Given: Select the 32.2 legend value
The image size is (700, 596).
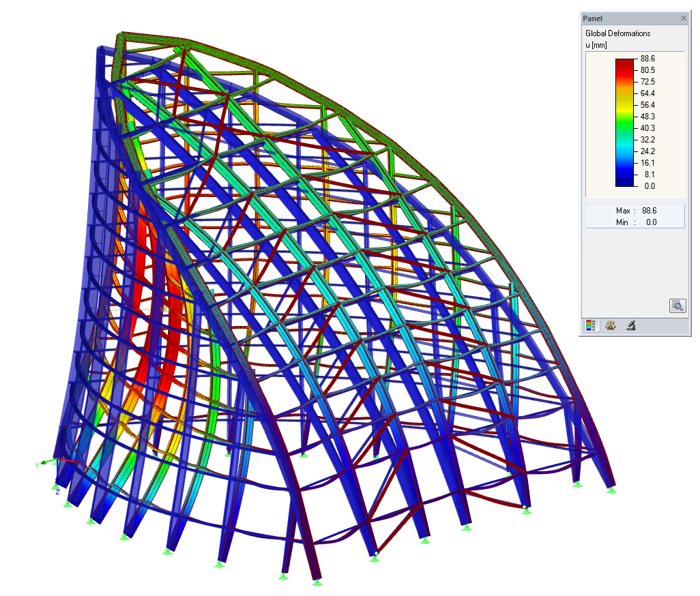Looking at the screenshot, I should click(647, 140).
